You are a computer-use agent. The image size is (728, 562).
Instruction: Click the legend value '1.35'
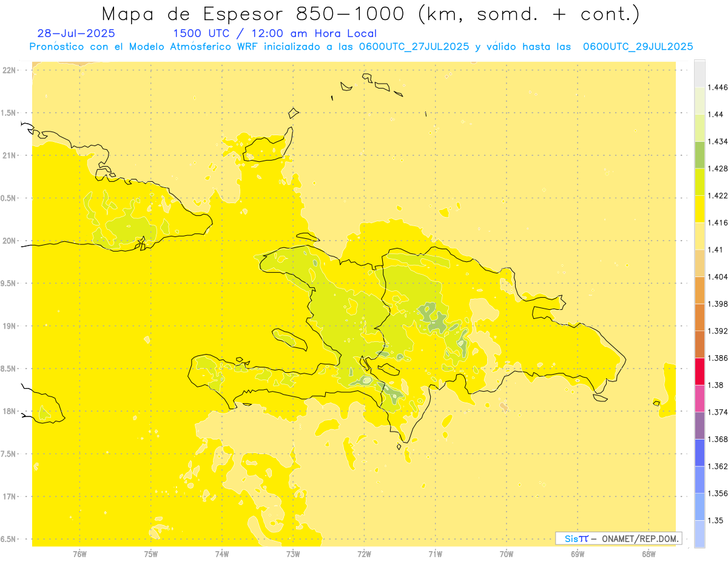click(716, 520)
